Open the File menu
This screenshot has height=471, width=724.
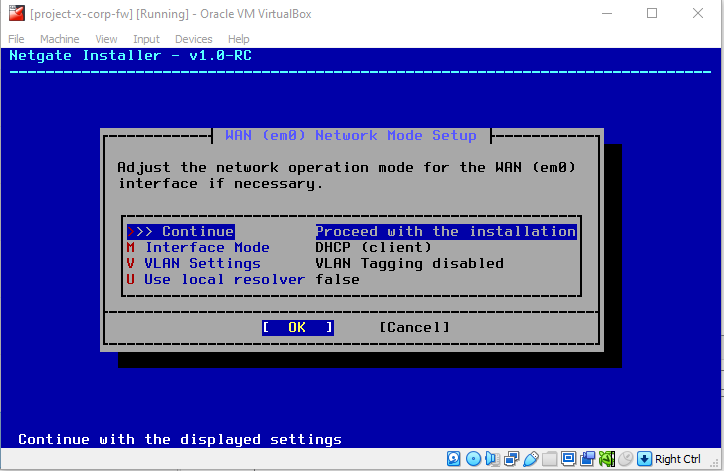point(16,39)
